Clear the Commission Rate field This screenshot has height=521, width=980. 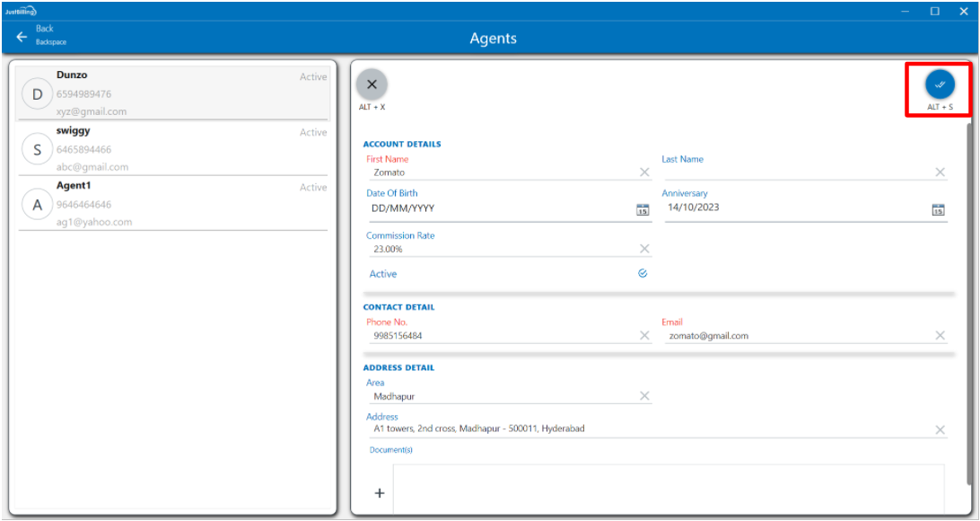(644, 249)
